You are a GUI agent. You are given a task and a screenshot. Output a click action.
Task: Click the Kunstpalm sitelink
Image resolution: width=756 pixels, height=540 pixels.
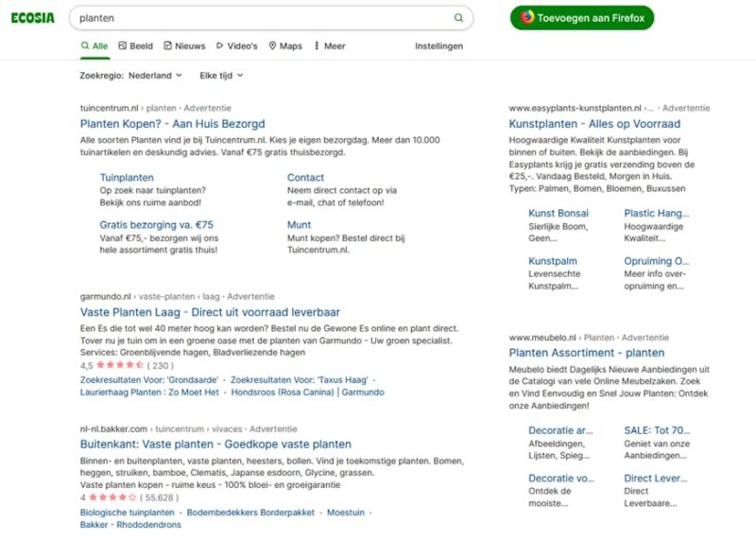tap(553, 261)
